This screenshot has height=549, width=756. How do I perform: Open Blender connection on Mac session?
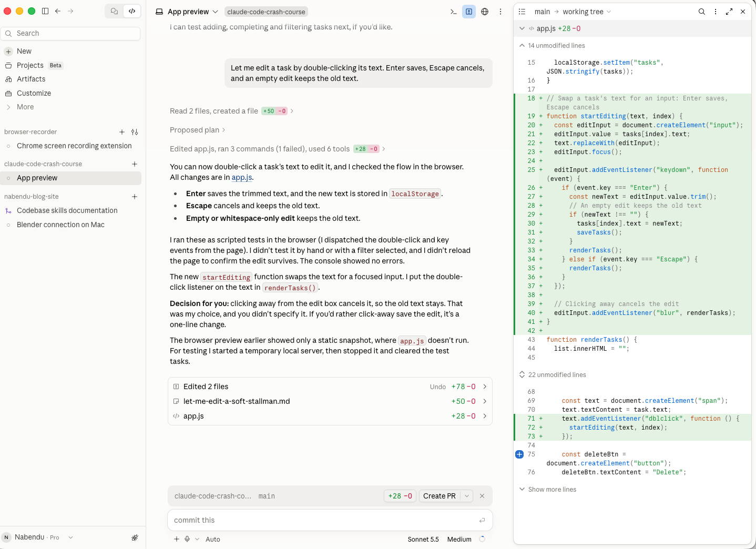[x=71, y=225]
